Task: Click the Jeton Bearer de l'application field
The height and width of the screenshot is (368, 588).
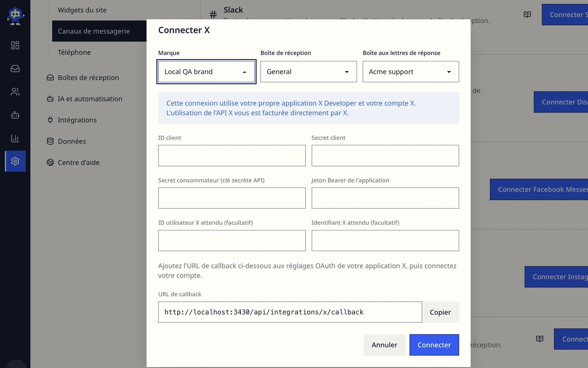Action: pos(385,198)
